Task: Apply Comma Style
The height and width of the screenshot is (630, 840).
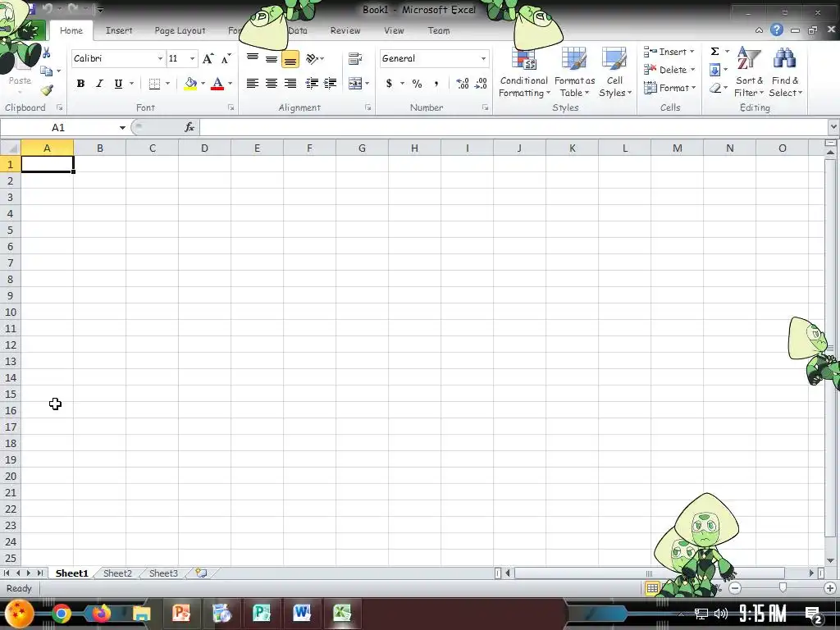Action: coord(436,83)
